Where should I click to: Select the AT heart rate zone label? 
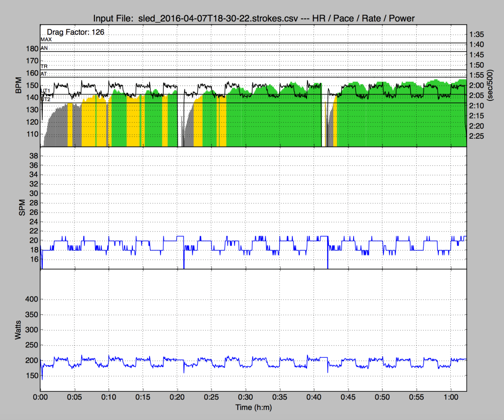(x=44, y=74)
